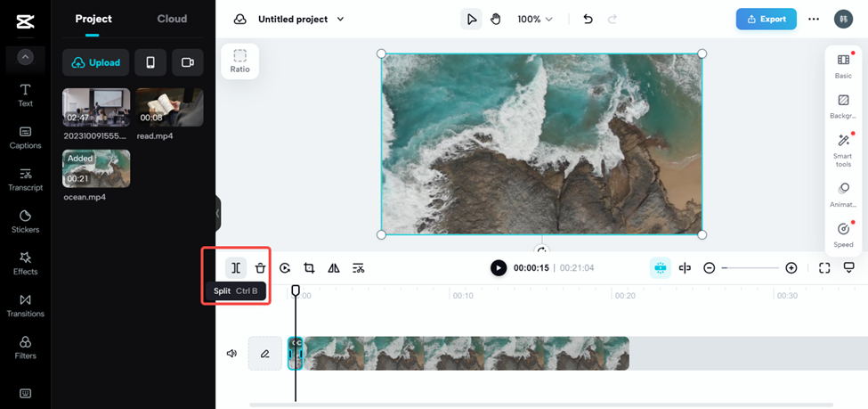Viewport: 868px width, 409px height.
Task: Delete the selected clip with trash icon
Action: [x=260, y=268]
